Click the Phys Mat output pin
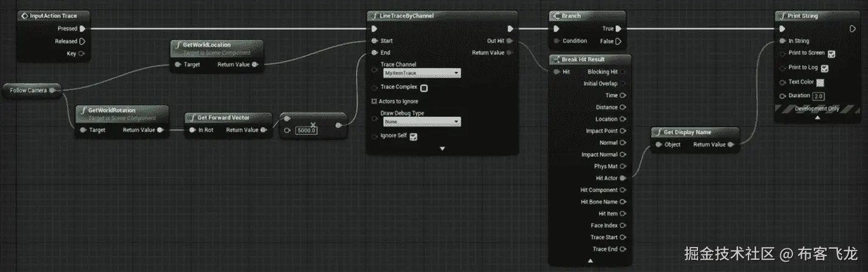The image size is (868, 272). click(623, 166)
